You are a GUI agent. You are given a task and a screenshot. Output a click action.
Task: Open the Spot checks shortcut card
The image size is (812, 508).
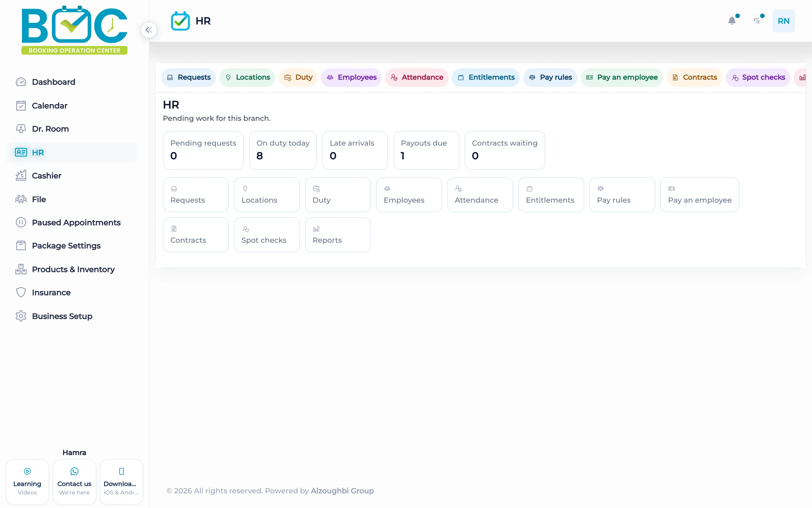tap(267, 235)
